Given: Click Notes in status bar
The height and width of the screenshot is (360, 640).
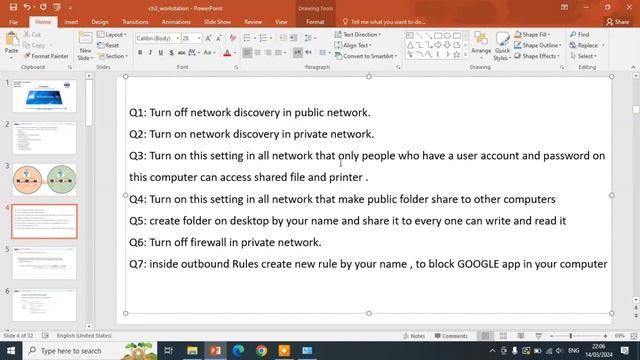Looking at the screenshot, I should pos(414,336).
